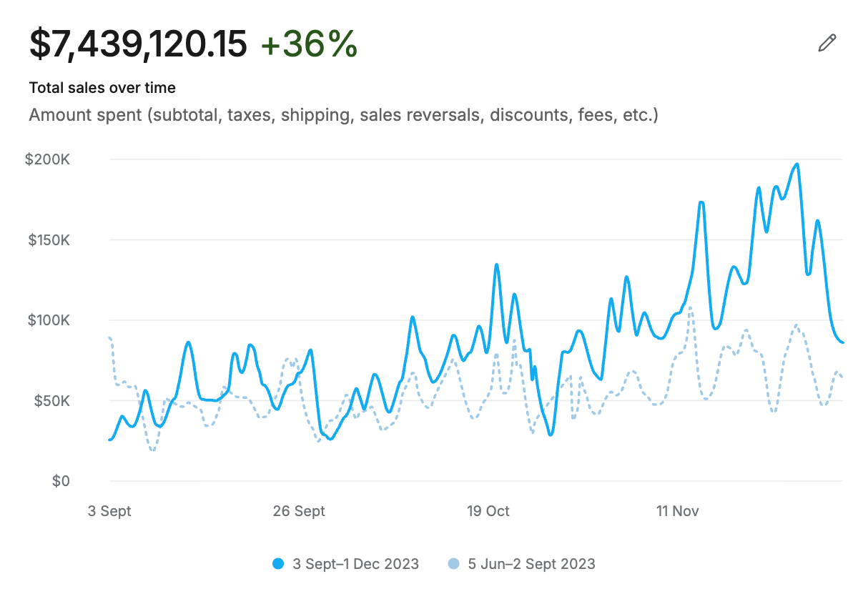Click the 3 Sept–1 Dec 2023 legend dot
Image resolution: width=868 pixels, height=609 pixels.
[279, 564]
